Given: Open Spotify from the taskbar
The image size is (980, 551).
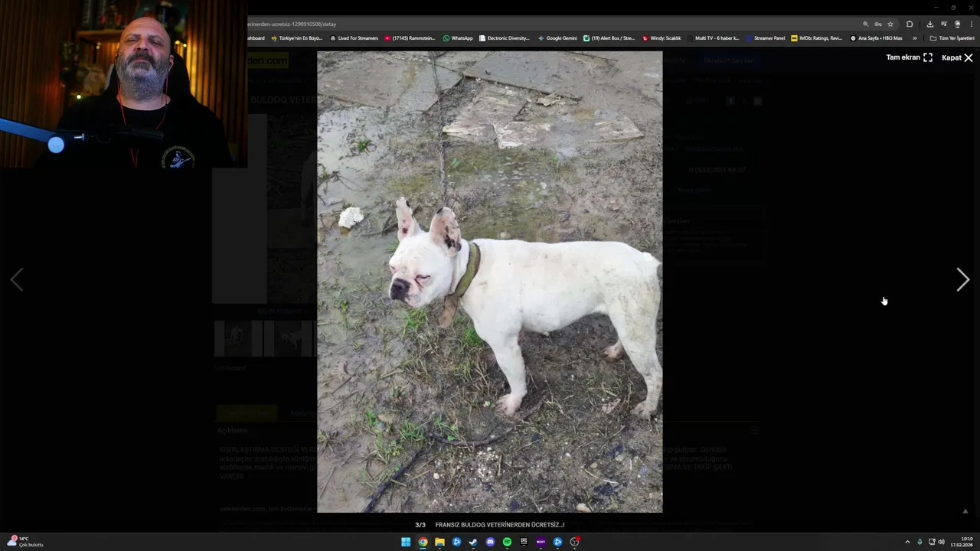Looking at the screenshot, I should pos(507,542).
